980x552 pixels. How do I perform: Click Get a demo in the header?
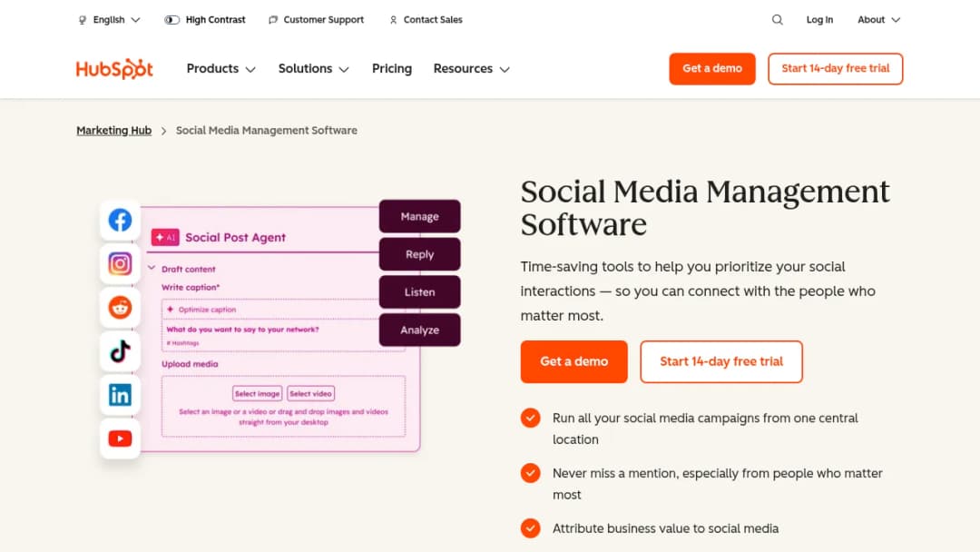coord(712,69)
